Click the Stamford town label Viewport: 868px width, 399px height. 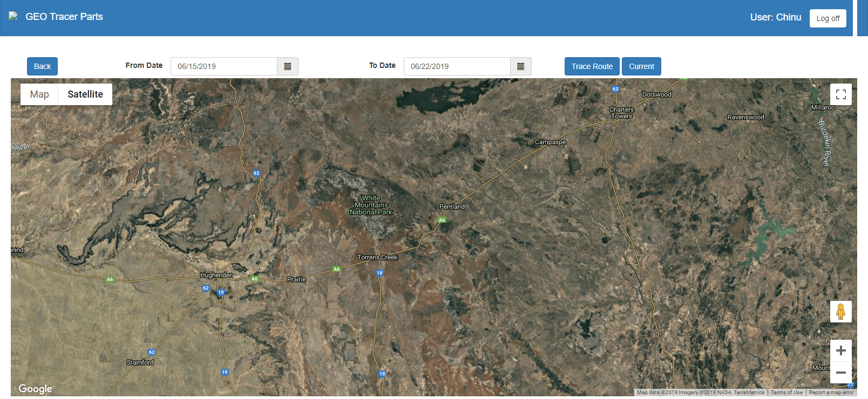[140, 362]
